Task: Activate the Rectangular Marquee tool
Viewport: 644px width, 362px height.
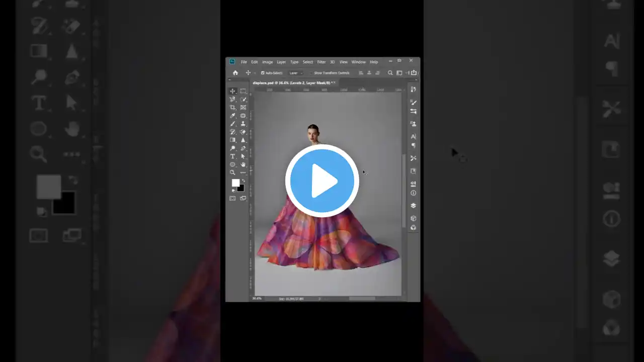Action: 243,91
